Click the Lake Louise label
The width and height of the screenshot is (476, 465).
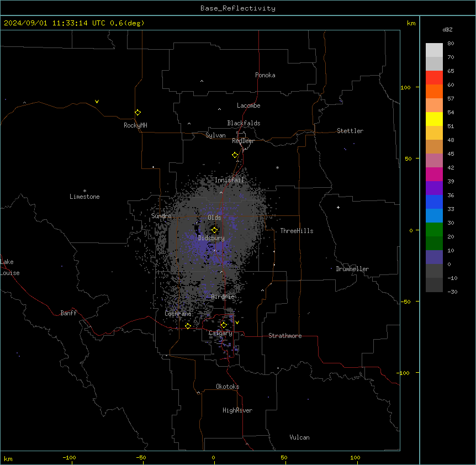[x=10, y=267]
